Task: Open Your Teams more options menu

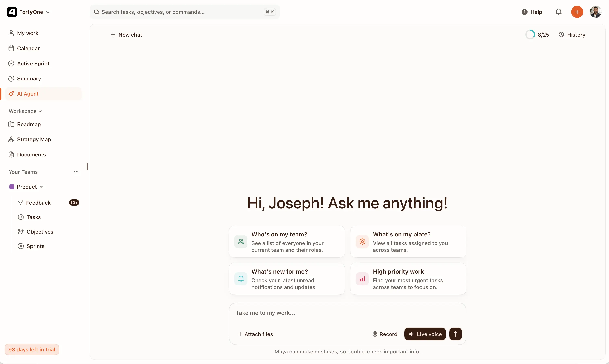Action: tap(76, 172)
